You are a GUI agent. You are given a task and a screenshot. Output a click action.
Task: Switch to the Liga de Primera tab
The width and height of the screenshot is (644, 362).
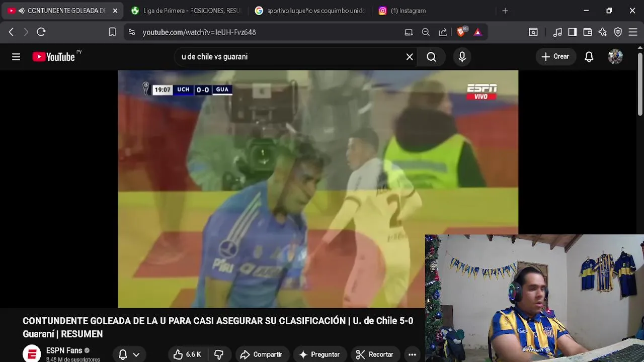tap(186, 11)
